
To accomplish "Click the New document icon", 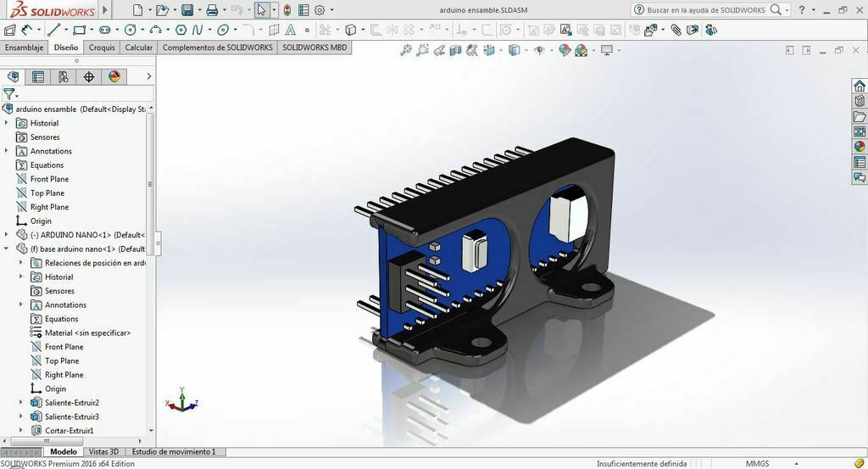I will pyautogui.click(x=138, y=10).
